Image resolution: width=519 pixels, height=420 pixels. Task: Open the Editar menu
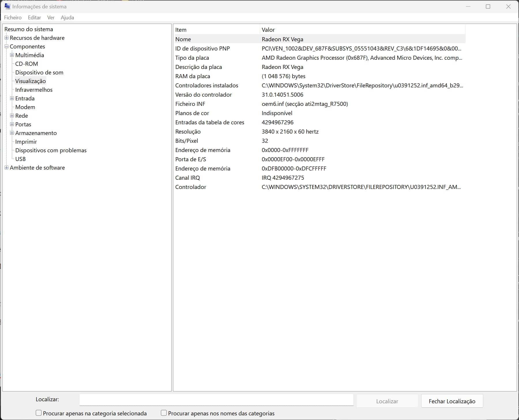(34, 18)
